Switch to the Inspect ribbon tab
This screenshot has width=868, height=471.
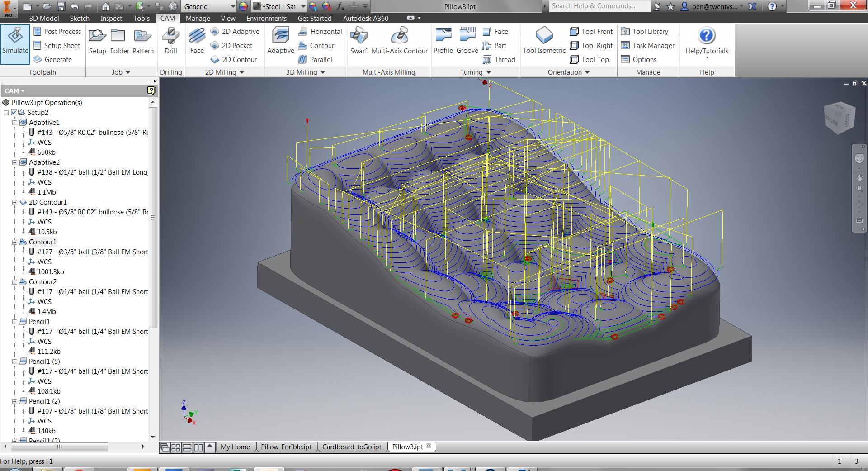click(x=111, y=19)
